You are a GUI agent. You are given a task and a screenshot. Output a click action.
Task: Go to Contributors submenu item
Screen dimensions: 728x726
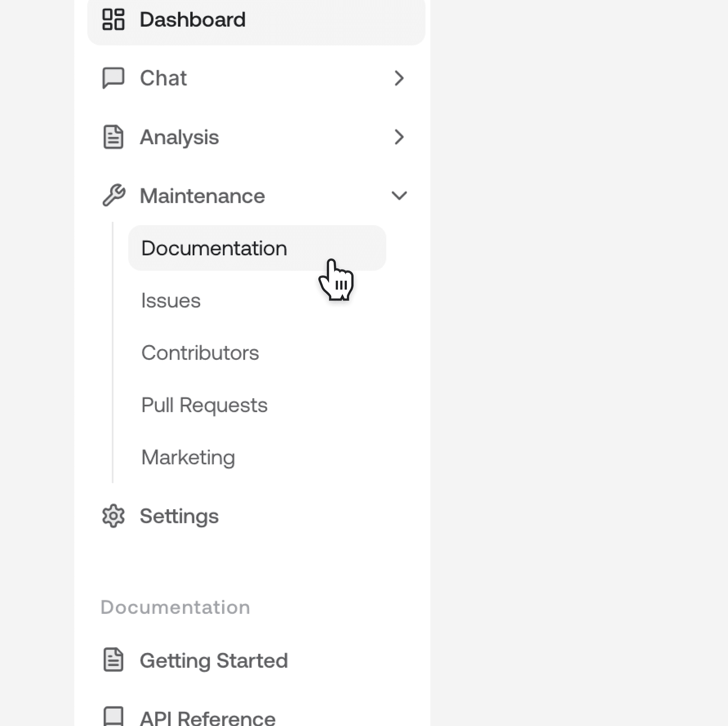point(200,353)
